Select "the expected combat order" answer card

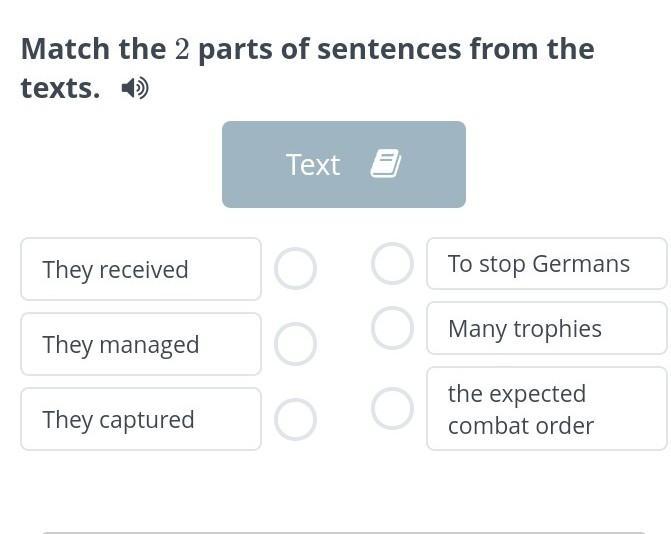546,409
